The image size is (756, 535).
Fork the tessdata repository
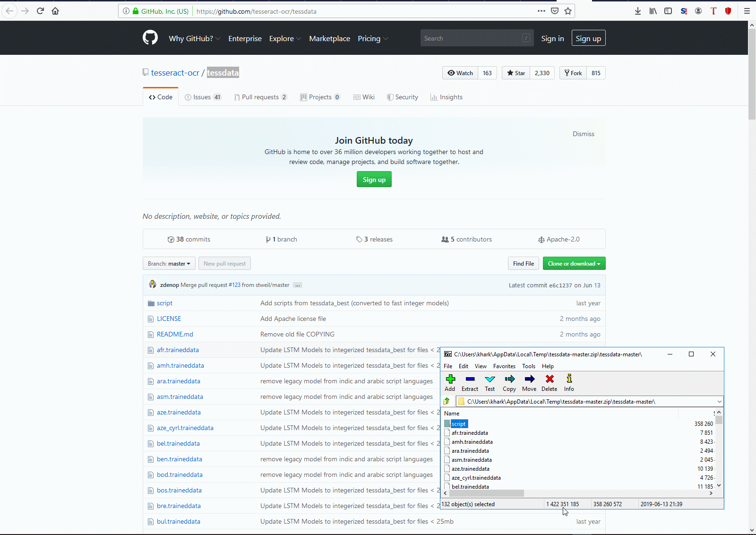573,73
